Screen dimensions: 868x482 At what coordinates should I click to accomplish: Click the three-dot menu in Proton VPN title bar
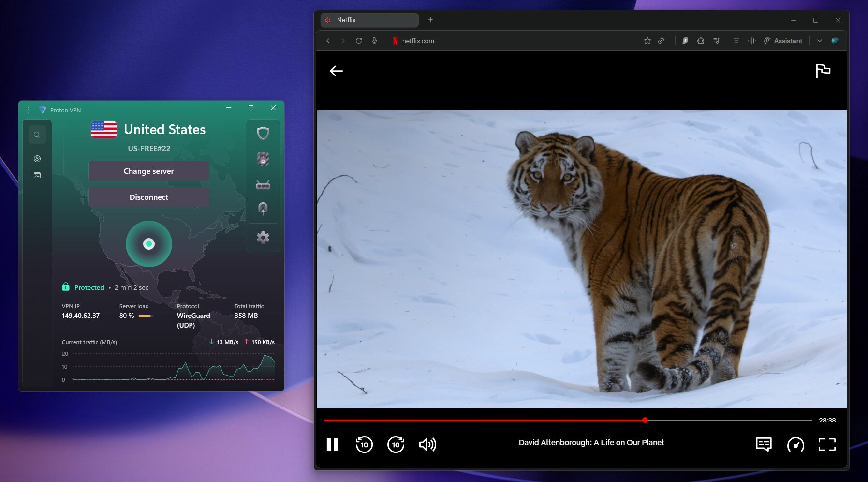pyautogui.click(x=29, y=110)
